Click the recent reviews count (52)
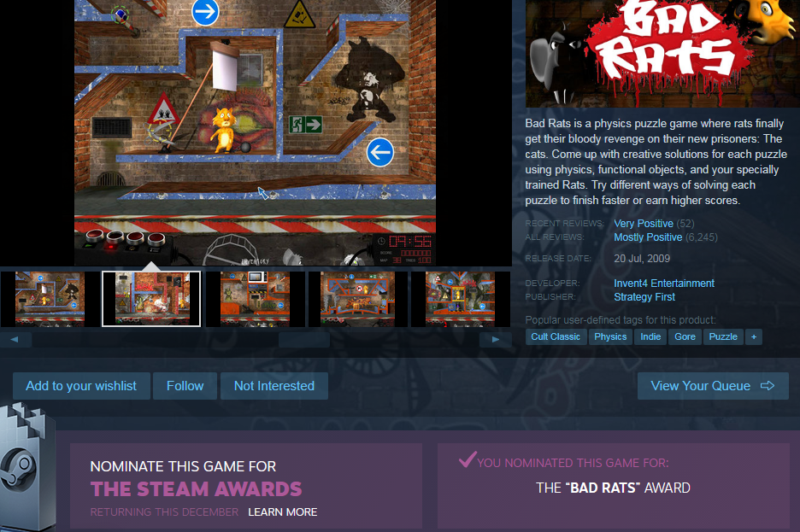Image resolution: width=800 pixels, height=532 pixels. click(x=685, y=223)
